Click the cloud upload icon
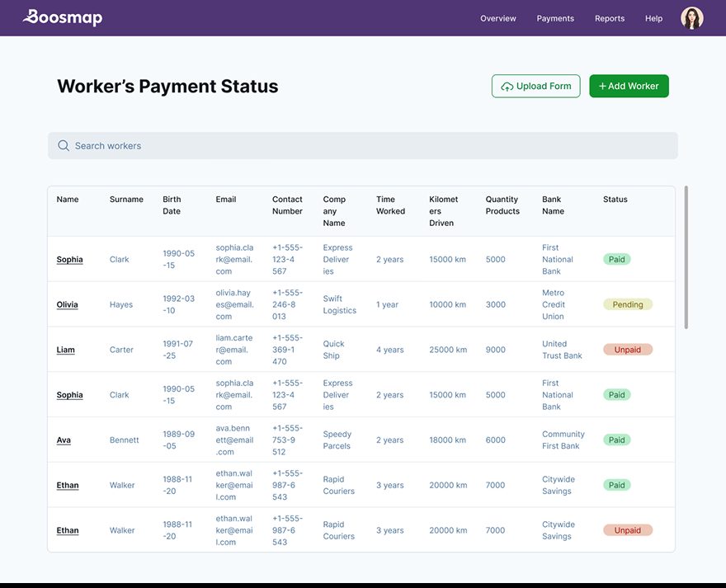This screenshot has height=588, width=726. coord(507,87)
